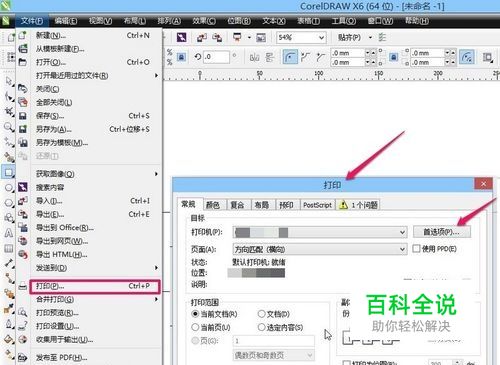Screen dimensions: 500x365
Task: Open the 视图 menu
Action: coord(100,21)
